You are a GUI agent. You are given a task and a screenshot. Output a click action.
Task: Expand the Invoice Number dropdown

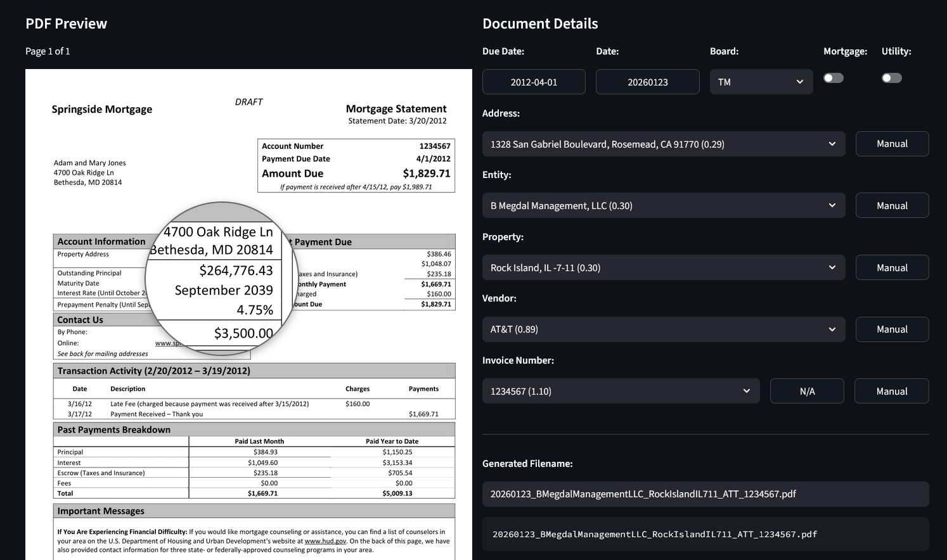[x=621, y=391]
